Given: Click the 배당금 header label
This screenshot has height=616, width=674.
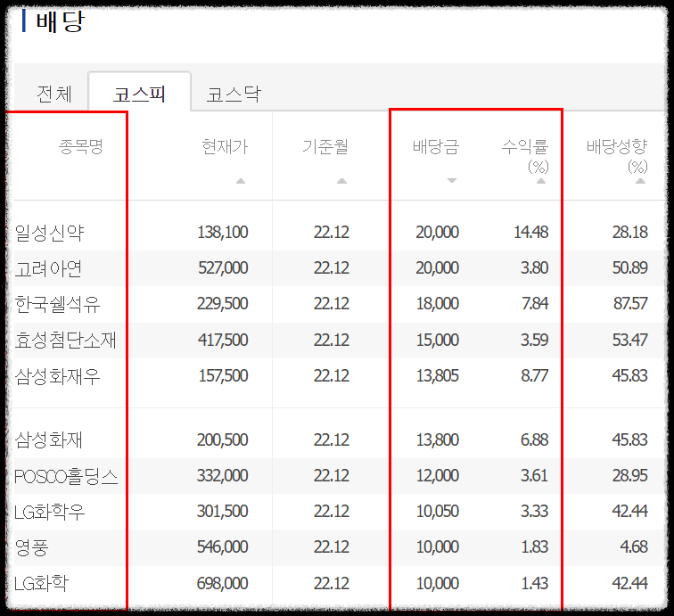Looking at the screenshot, I should pyautogui.click(x=436, y=146).
